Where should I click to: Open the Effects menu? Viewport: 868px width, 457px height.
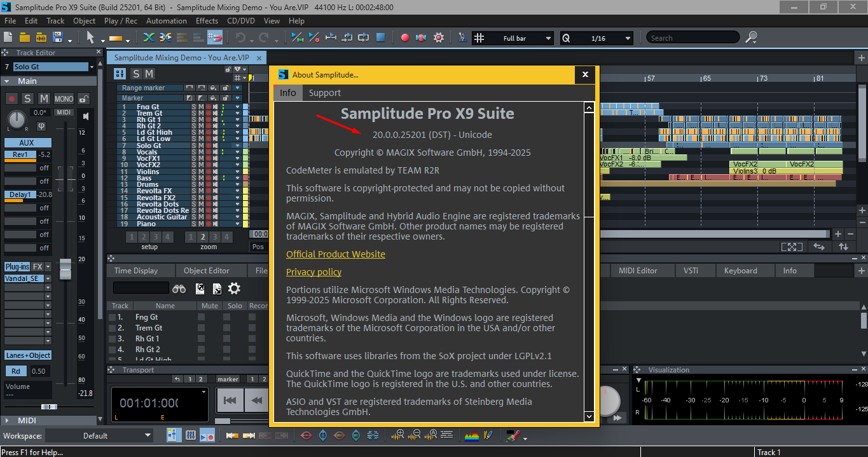click(x=207, y=20)
